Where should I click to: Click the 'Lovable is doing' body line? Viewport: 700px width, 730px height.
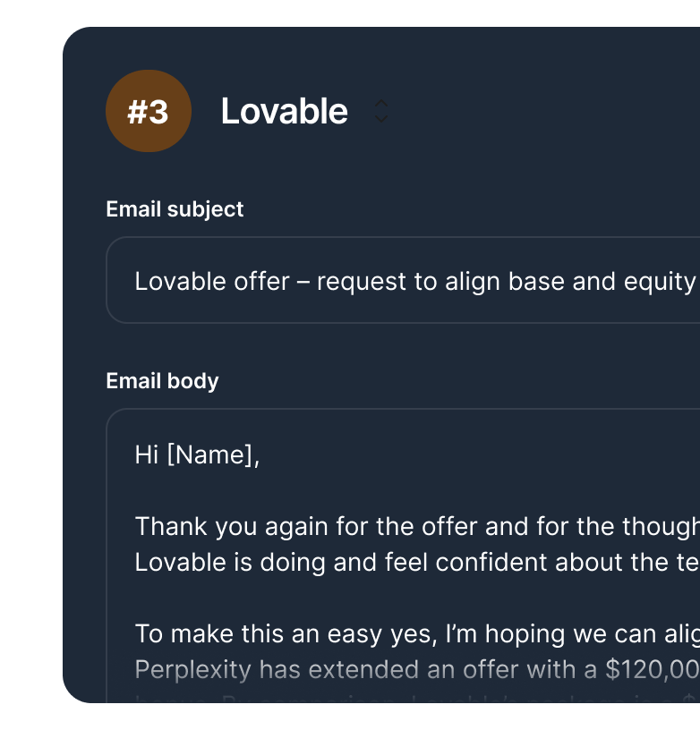click(412, 563)
